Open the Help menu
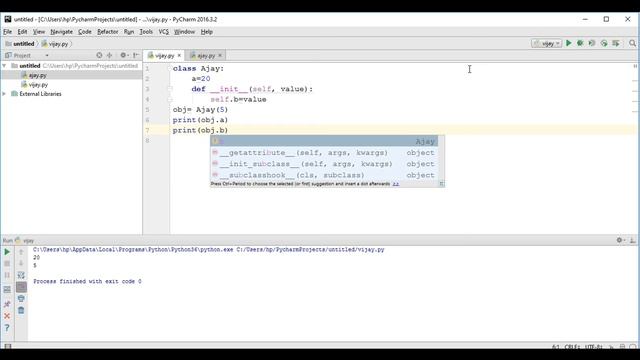Image resolution: width=640 pixels, height=360 pixels. tap(207, 32)
